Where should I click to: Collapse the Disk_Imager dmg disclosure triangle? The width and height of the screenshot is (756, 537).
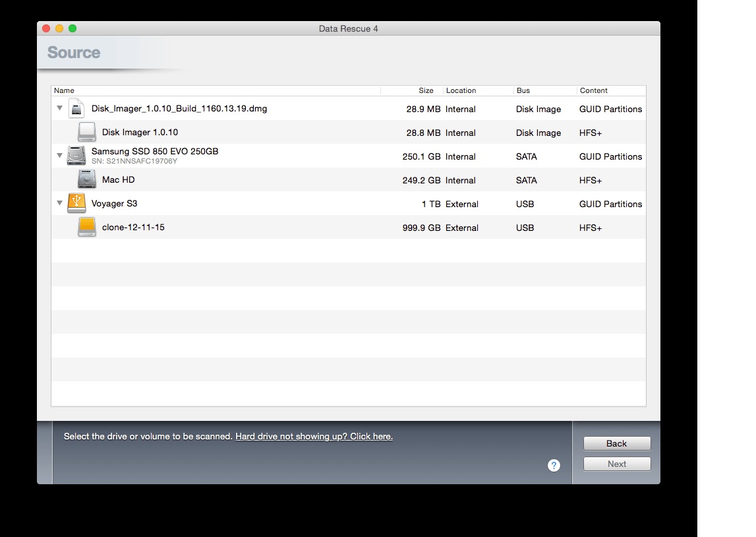[x=60, y=108]
